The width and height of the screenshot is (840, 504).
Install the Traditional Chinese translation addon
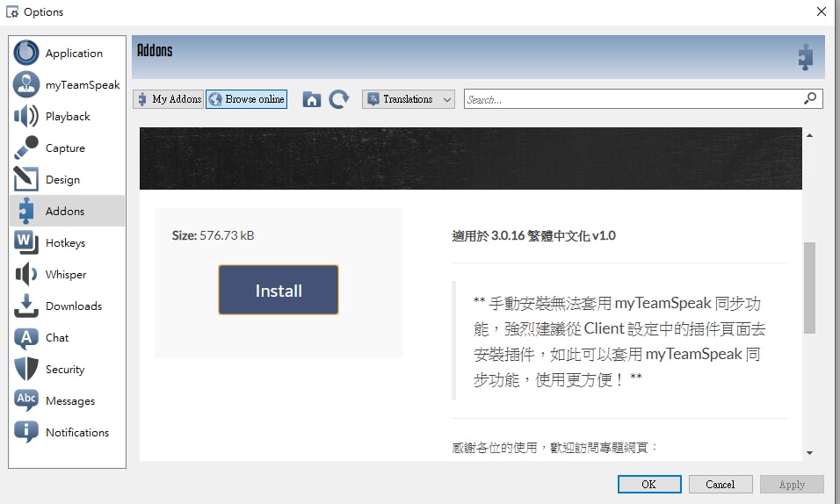pyautogui.click(x=279, y=291)
